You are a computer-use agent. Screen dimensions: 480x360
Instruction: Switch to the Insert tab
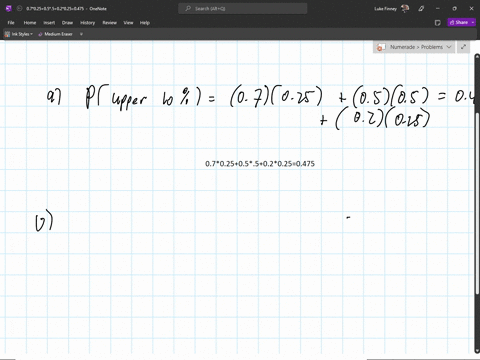coord(49,23)
